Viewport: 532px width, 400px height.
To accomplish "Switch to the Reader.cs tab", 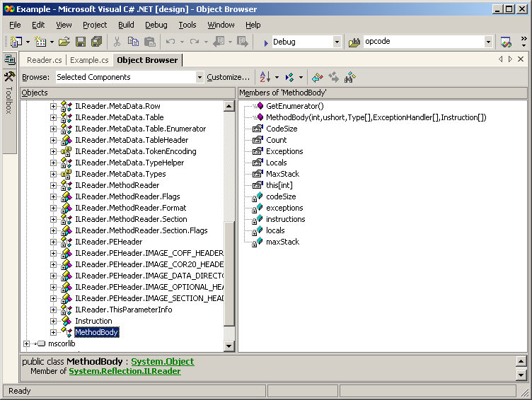I will (x=45, y=60).
